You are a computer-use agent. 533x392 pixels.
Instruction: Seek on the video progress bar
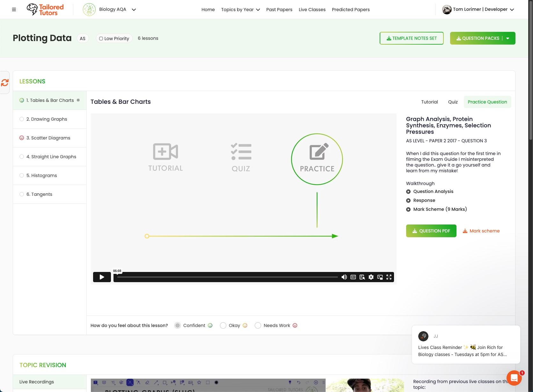228,277
